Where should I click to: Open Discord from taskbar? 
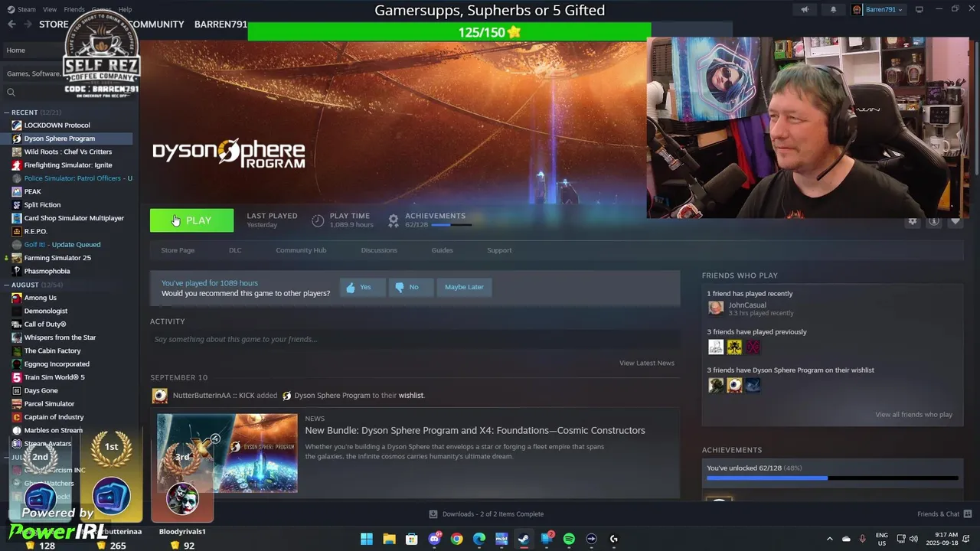(434, 539)
